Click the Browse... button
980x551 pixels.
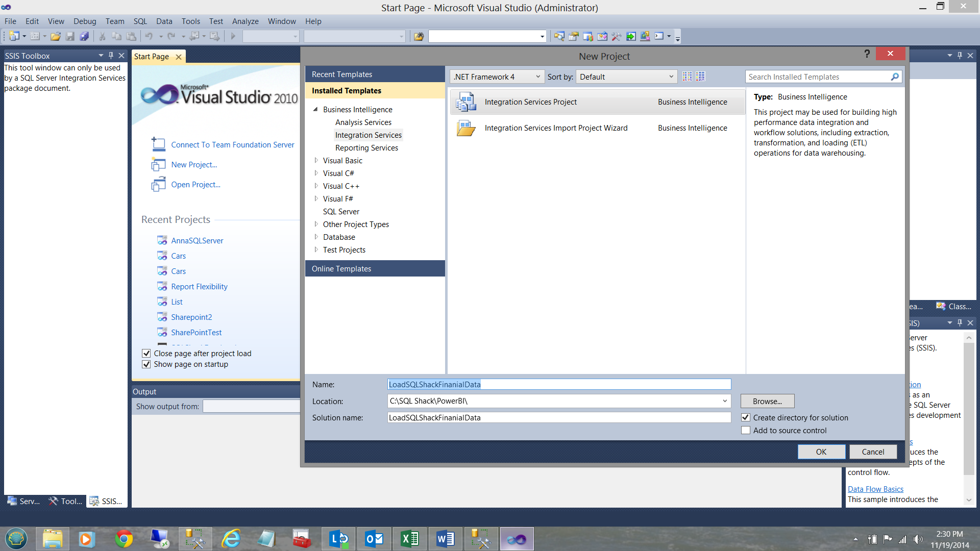pos(767,401)
